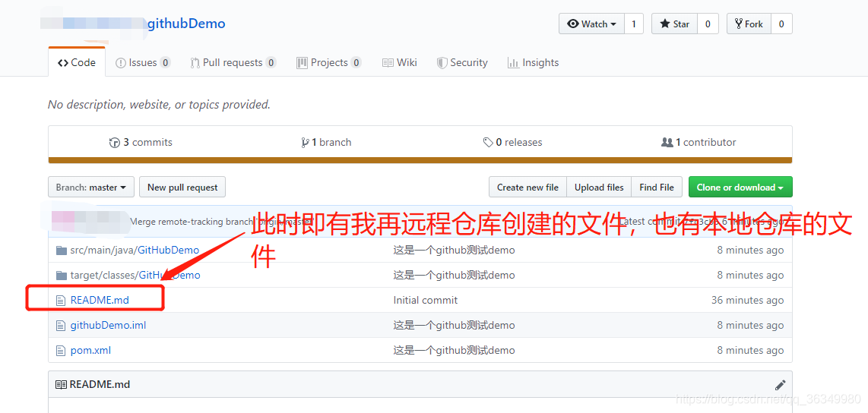Open the Pull requests tab
The height and width of the screenshot is (413, 868).
click(x=233, y=62)
